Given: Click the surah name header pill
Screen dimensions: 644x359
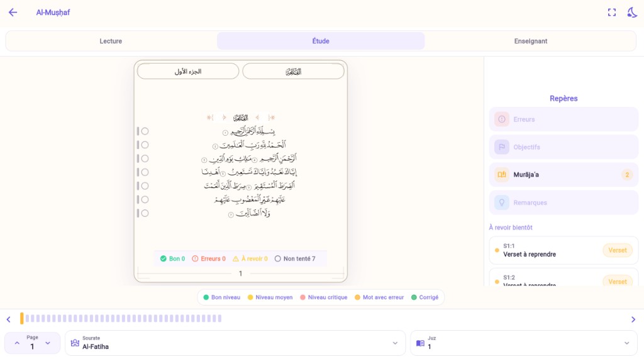Looking at the screenshot, I should click(293, 71).
